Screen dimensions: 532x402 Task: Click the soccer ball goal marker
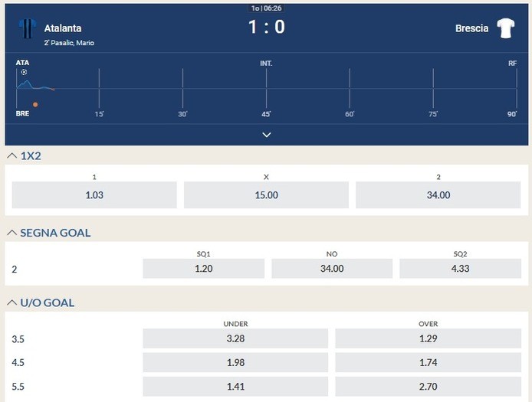point(24,72)
